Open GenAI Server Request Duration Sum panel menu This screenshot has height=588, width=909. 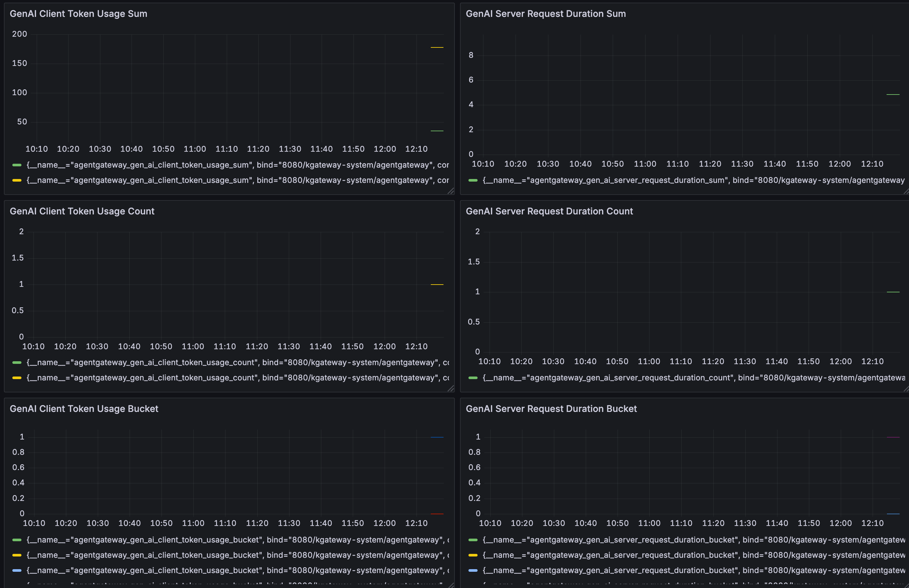(x=545, y=14)
